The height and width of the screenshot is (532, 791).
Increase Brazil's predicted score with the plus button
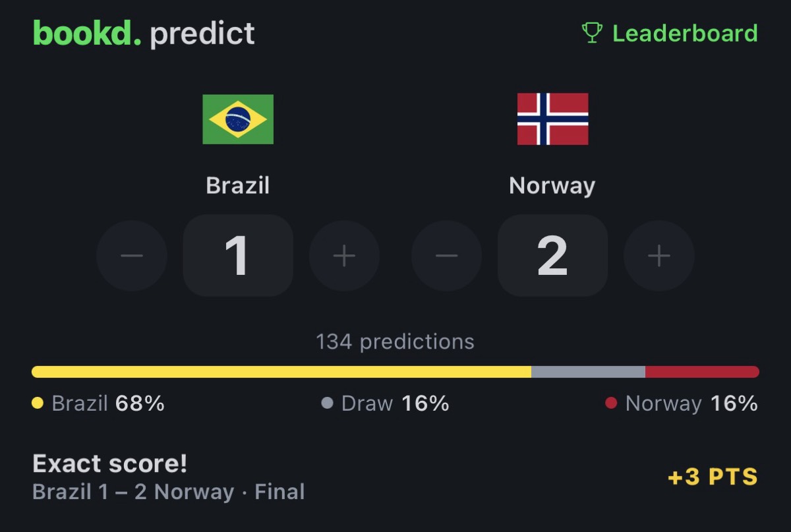click(344, 256)
